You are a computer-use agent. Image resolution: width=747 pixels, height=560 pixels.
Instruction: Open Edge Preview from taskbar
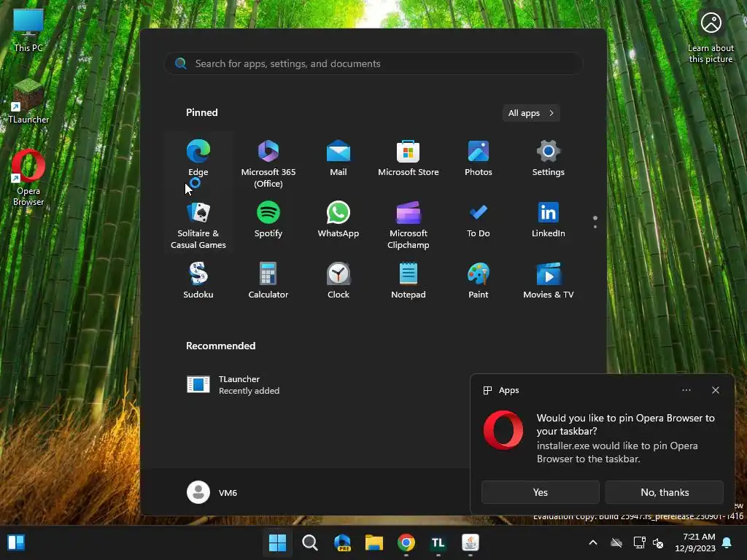[x=342, y=542]
